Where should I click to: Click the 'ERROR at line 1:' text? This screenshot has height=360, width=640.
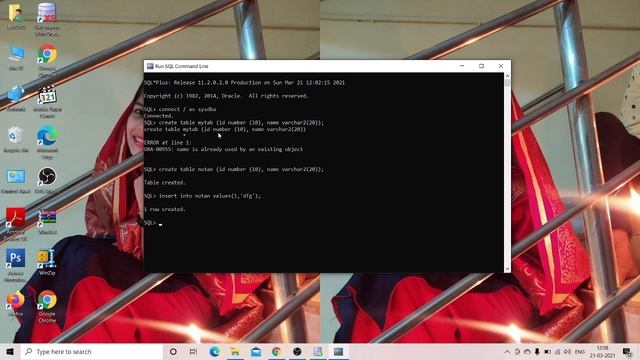coord(167,143)
